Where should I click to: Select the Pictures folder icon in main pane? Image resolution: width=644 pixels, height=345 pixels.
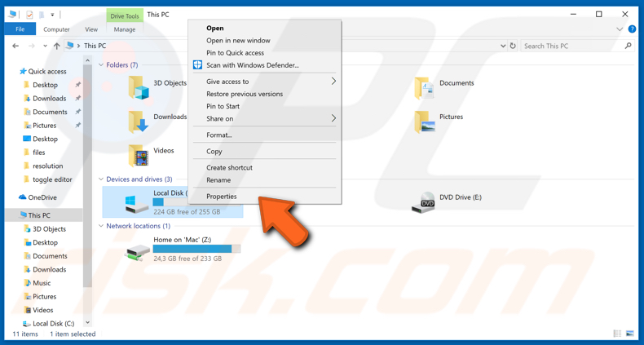tap(424, 122)
